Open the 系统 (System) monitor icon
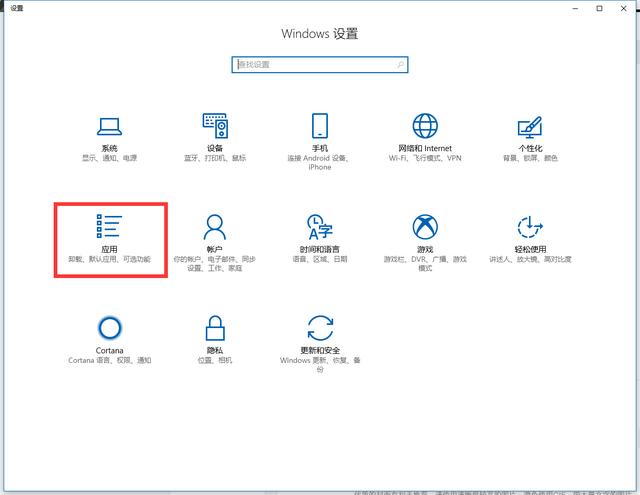The width and height of the screenshot is (640, 495). (108, 126)
